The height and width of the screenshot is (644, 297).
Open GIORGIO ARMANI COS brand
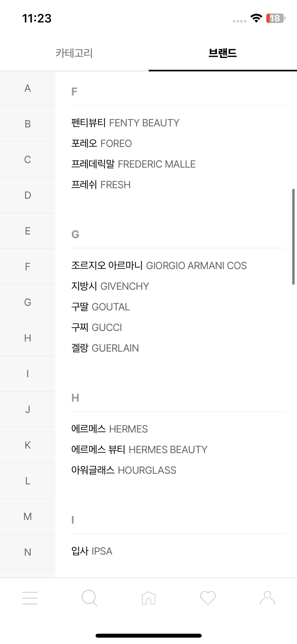(159, 266)
